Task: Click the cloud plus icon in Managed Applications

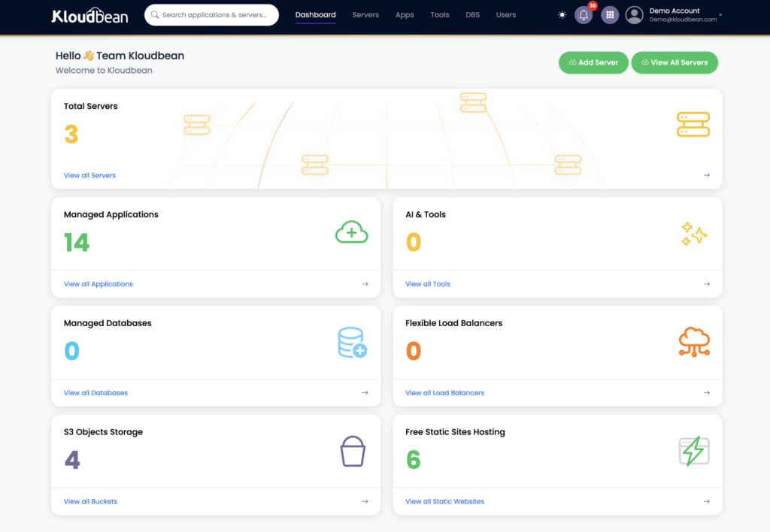Action: [352, 231]
